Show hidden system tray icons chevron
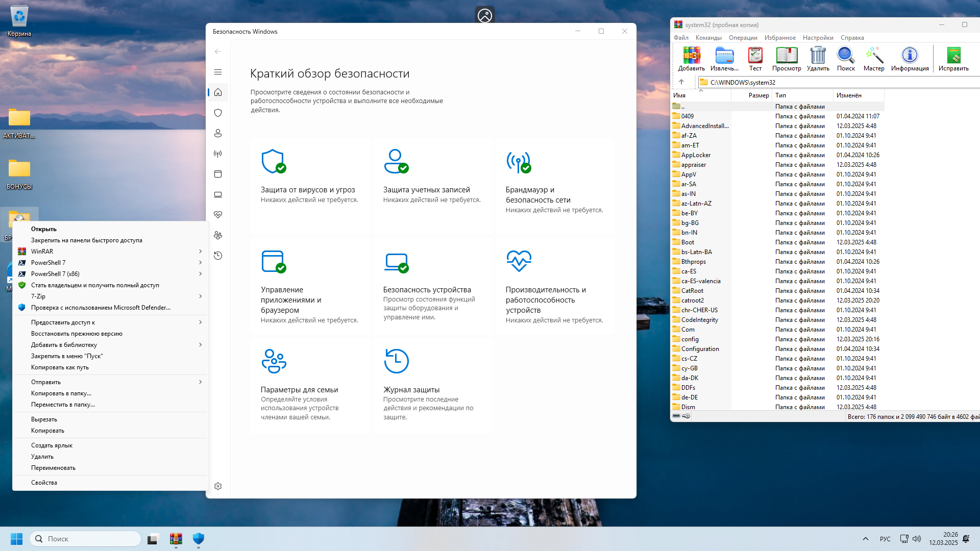The image size is (980, 551). pos(865,539)
